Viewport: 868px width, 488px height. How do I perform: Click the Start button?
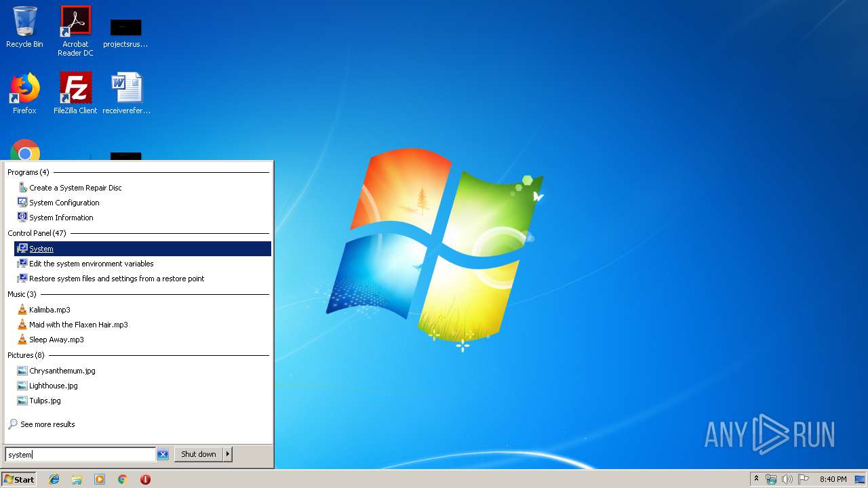click(x=19, y=479)
